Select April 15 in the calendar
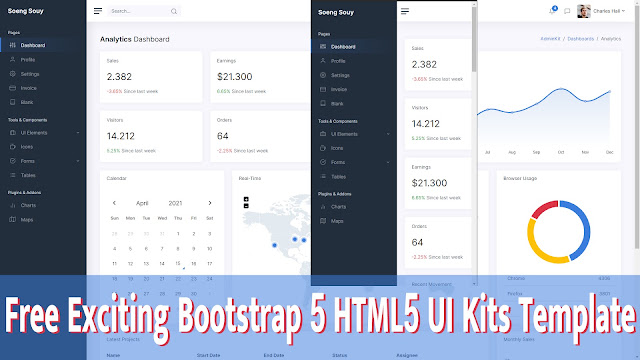 click(178, 264)
